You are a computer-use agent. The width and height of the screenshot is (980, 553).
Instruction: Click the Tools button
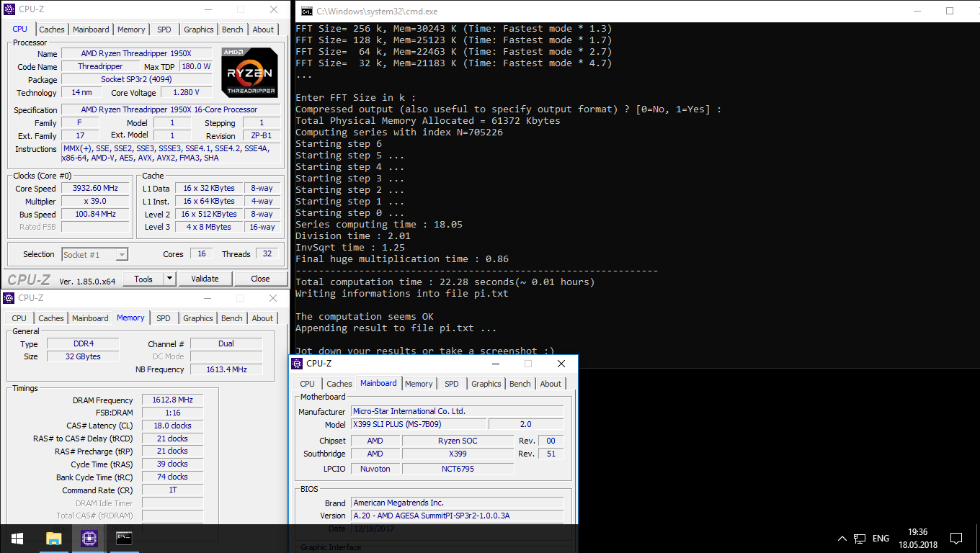pos(143,279)
